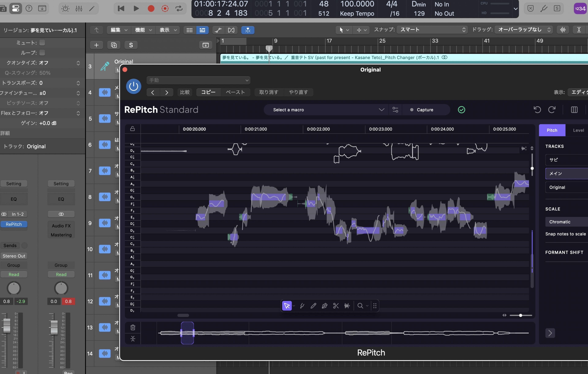Open macro settings sliders icon
The width and height of the screenshot is (588, 374).
395,109
